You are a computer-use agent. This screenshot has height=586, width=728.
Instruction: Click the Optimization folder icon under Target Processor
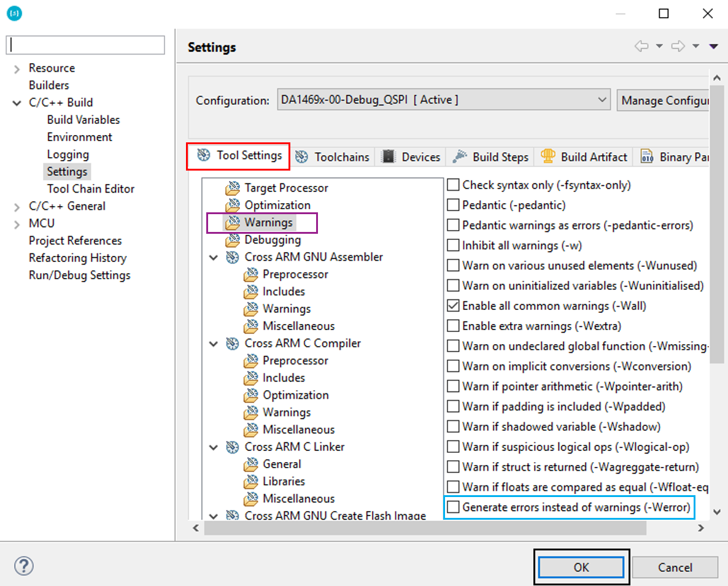[233, 205]
